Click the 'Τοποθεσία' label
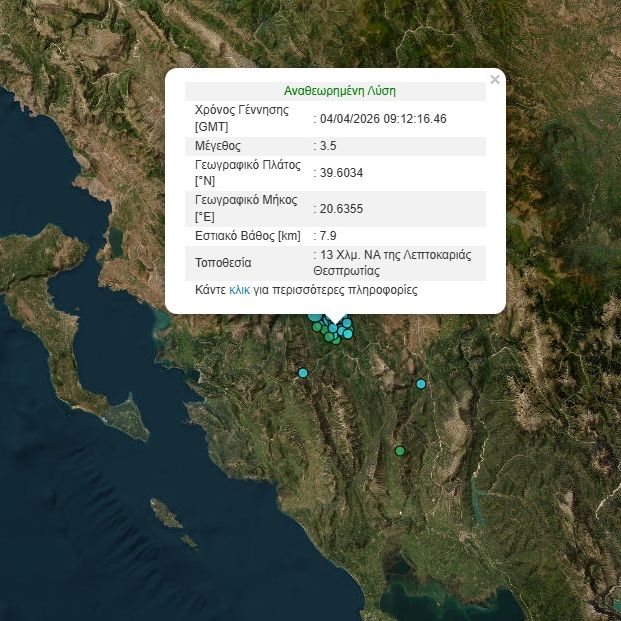This screenshot has width=621, height=621. [223, 263]
